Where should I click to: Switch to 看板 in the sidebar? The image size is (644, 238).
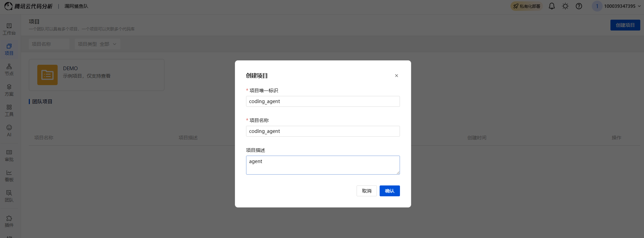pyautogui.click(x=9, y=176)
